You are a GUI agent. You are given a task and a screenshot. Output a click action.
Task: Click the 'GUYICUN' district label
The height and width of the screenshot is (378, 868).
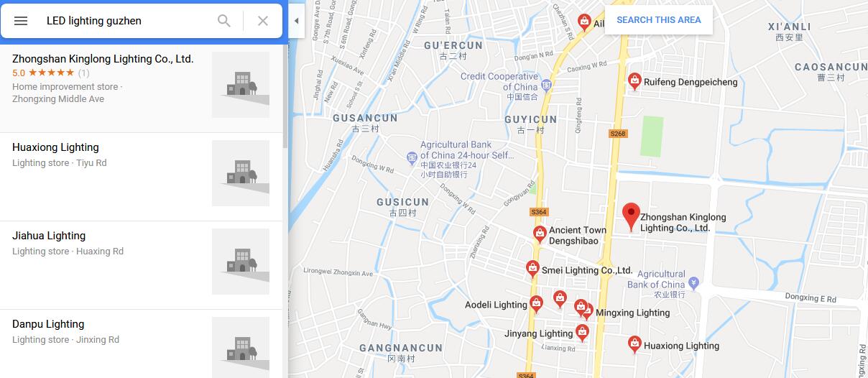(531, 119)
